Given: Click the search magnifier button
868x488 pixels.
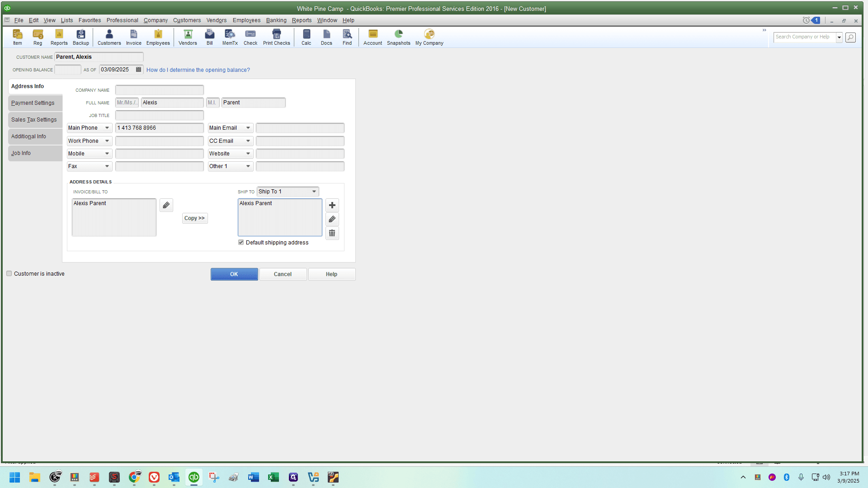Looking at the screenshot, I should click(x=851, y=37).
